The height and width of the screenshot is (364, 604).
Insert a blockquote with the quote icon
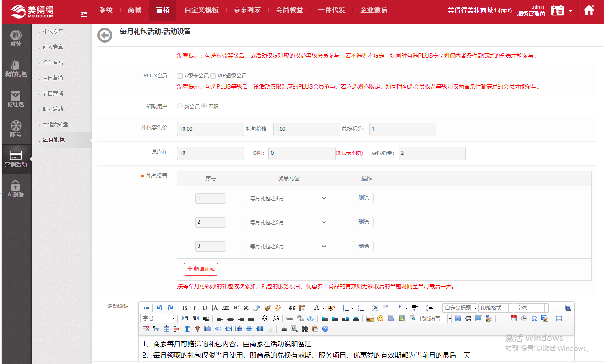[292, 308]
